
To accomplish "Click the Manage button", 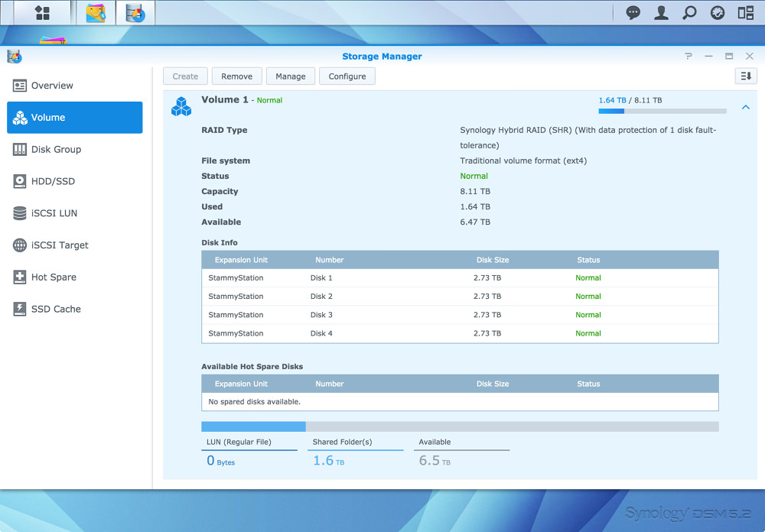I will point(291,76).
